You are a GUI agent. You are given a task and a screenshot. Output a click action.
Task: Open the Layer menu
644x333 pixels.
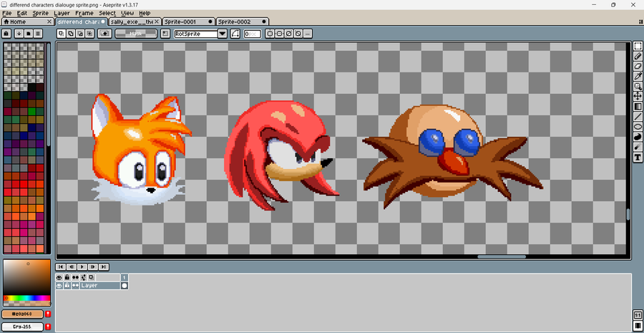[62, 13]
